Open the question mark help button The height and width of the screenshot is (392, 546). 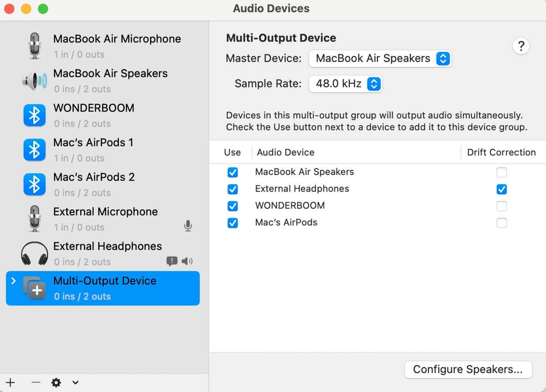(521, 46)
